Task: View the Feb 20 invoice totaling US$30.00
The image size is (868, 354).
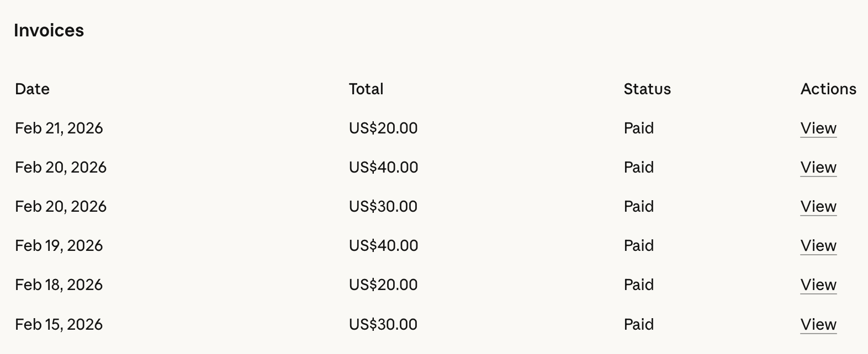Action: tap(818, 206)
